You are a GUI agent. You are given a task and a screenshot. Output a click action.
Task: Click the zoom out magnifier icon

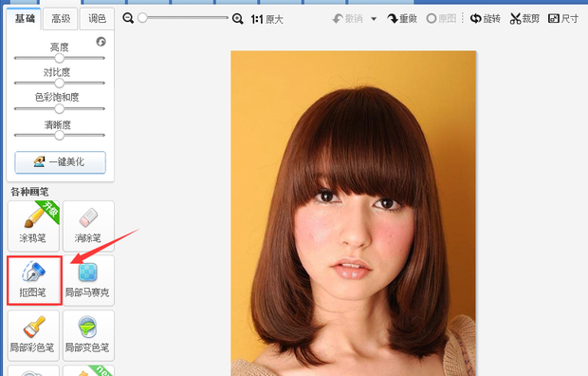pos(128,18)
